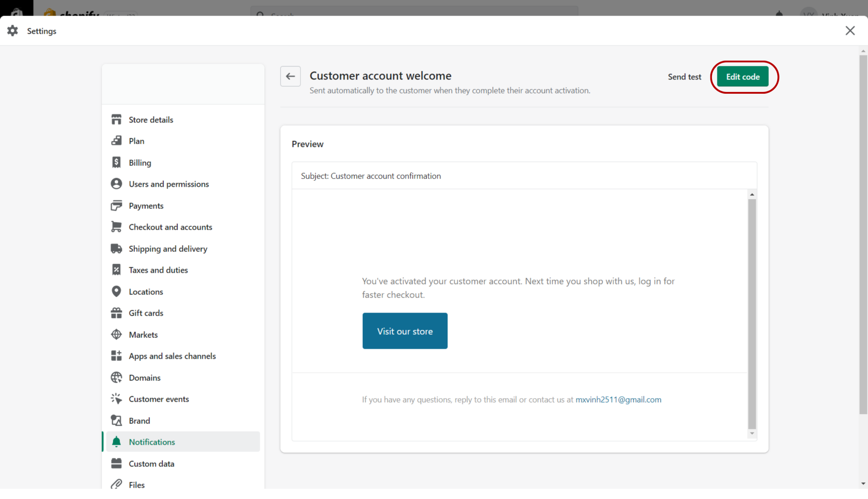Open Checkout and accounts via cart icon

tap(116, 226)
